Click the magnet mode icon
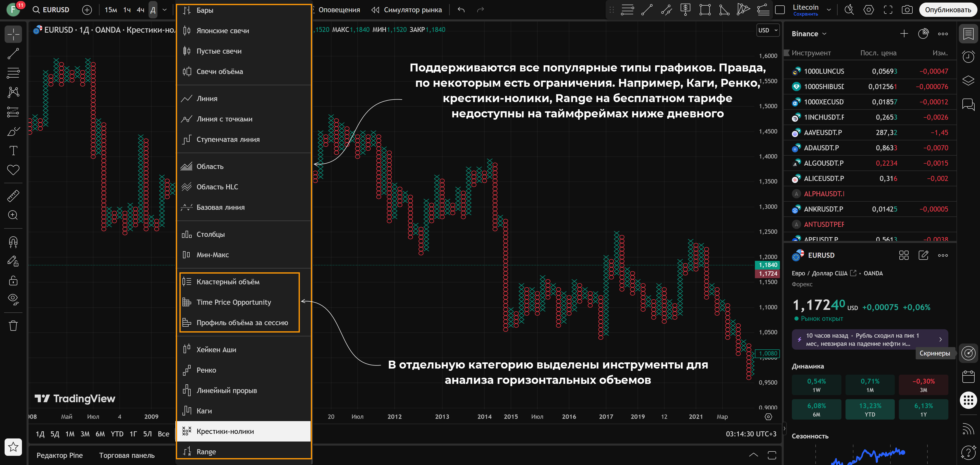This screenshot has width=980, height=465. (13, 242)
